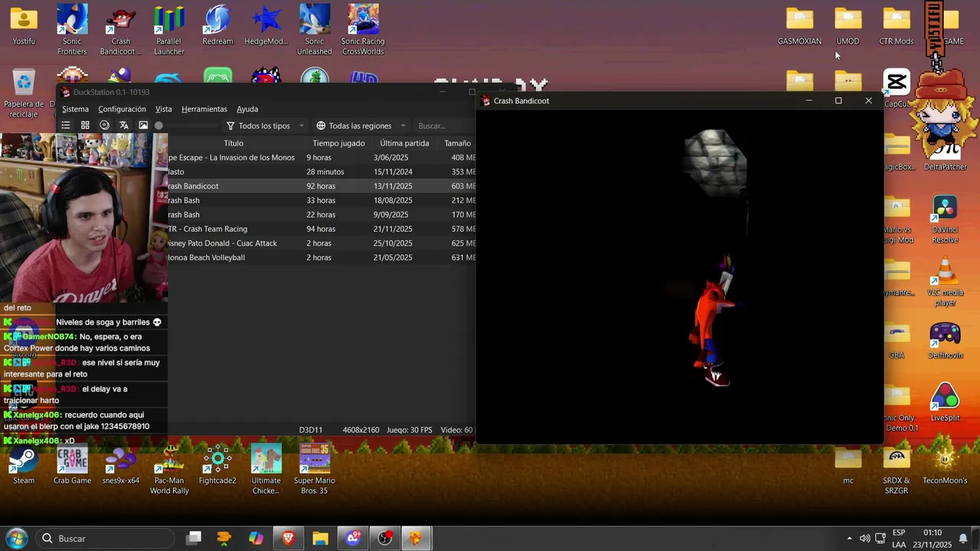
Task: Open the Crash Bandicoot desktop shortcut
Action: click(x=121, y=30)
